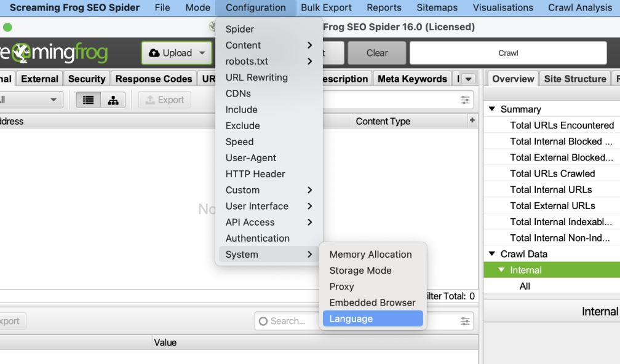Select System menu item

coord(269,255)
